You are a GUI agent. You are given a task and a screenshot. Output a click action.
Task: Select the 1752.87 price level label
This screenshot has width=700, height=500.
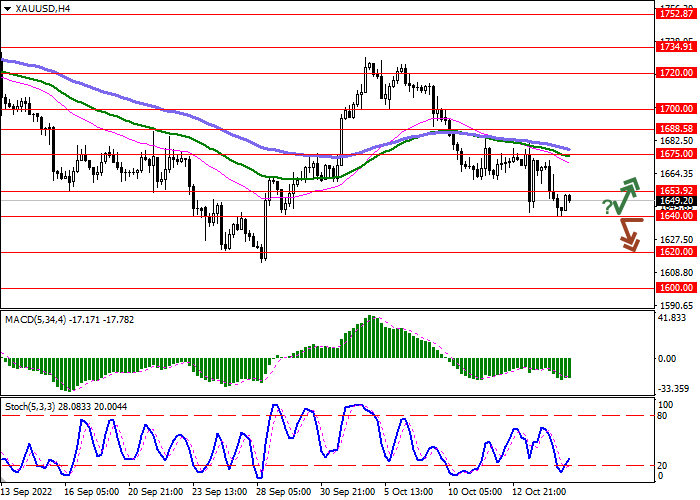pos(676,14)
